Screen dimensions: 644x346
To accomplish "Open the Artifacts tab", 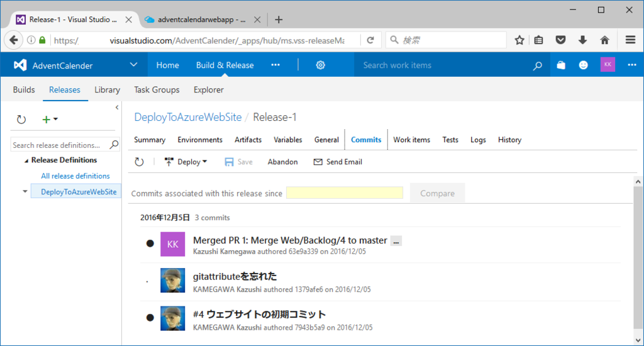I will tap(248, 140).
